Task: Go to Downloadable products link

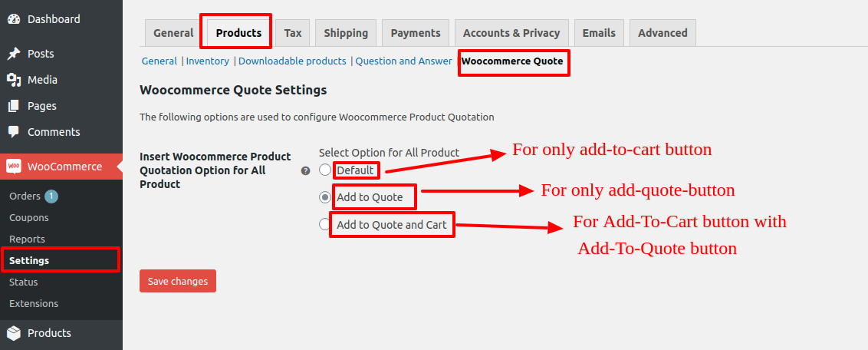Action: click(292, 61)
